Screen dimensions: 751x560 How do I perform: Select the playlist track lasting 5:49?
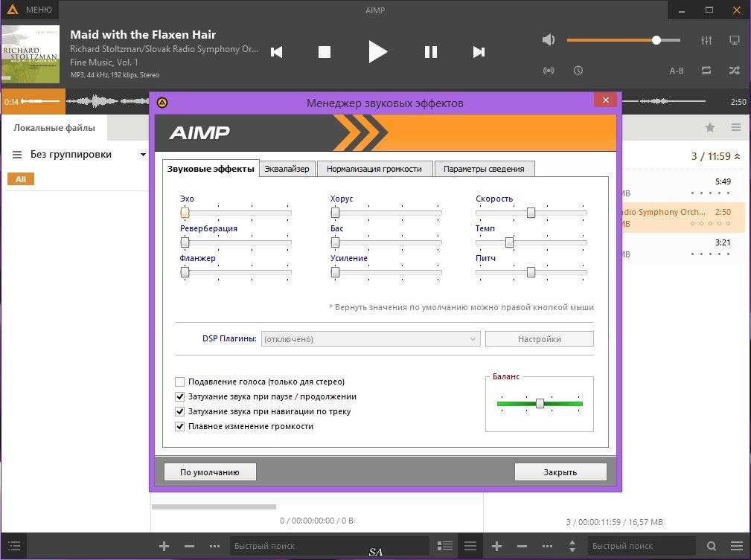684,187
